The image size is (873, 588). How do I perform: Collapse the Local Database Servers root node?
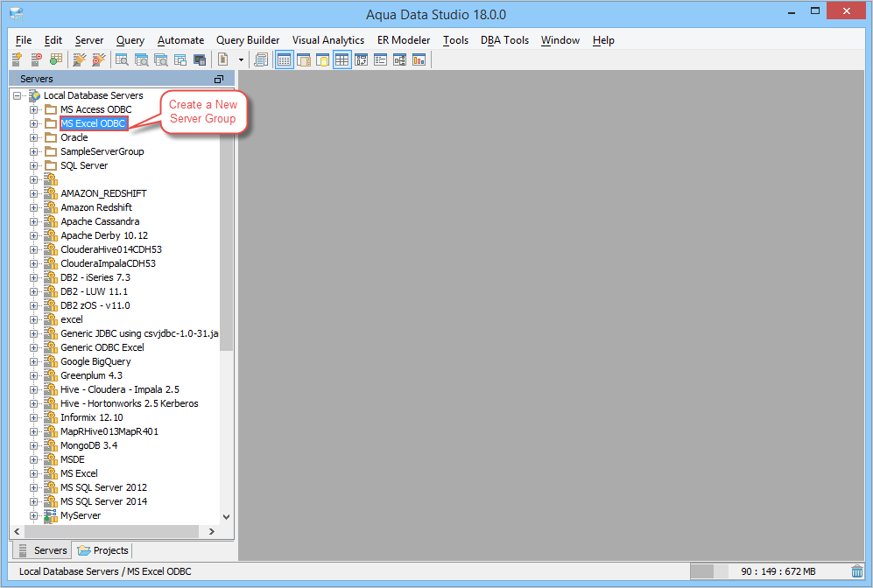click(x=18, y=95)
